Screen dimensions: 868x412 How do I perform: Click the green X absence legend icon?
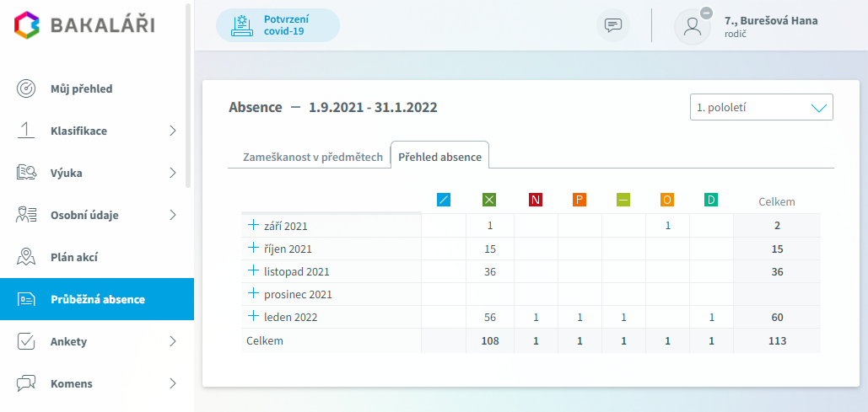tap(488, 201)
